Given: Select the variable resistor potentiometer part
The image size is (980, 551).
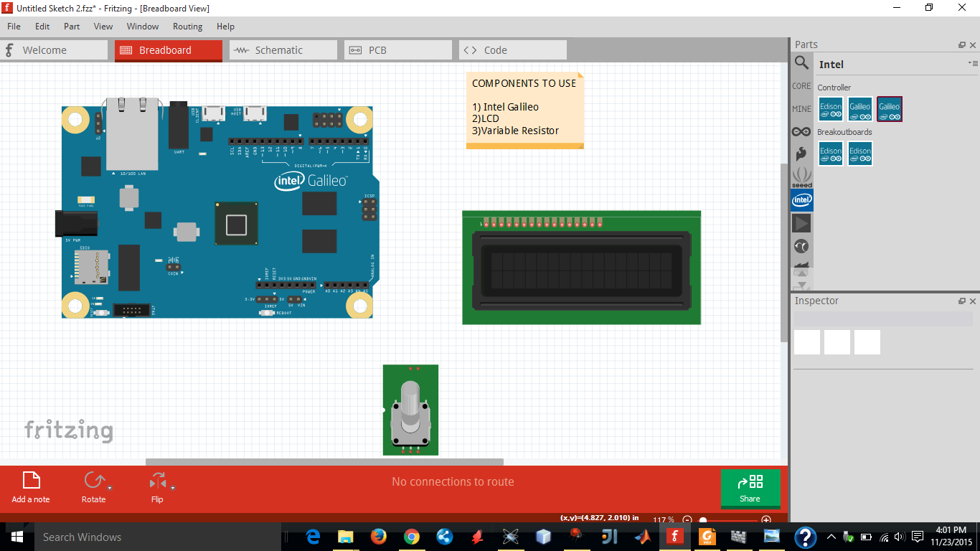Looking at the screenshot, I should [x=410, y=410].
